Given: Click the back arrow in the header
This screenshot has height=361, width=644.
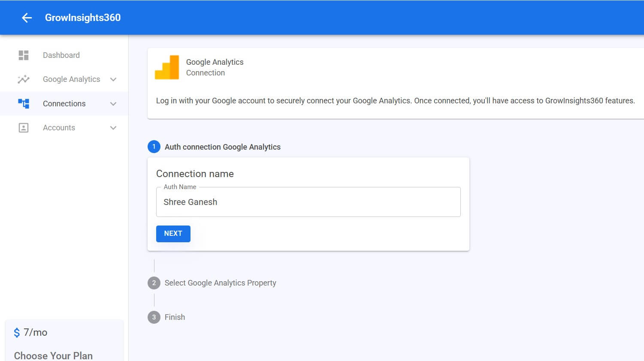Looking at the screenshot, I should tap(27, 18).
